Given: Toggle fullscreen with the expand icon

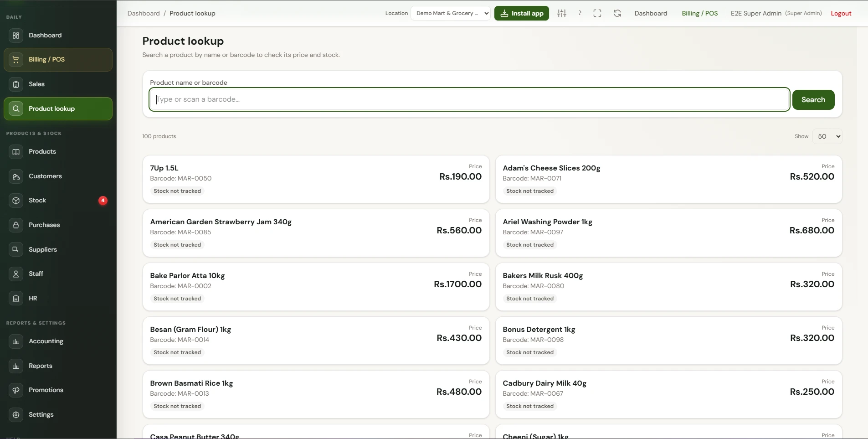Looking at the screenshot, I should click(x=597, y=13).
